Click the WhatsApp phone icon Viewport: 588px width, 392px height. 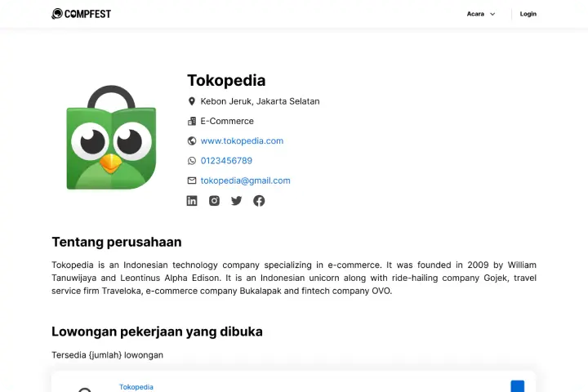tap(192, 161)
